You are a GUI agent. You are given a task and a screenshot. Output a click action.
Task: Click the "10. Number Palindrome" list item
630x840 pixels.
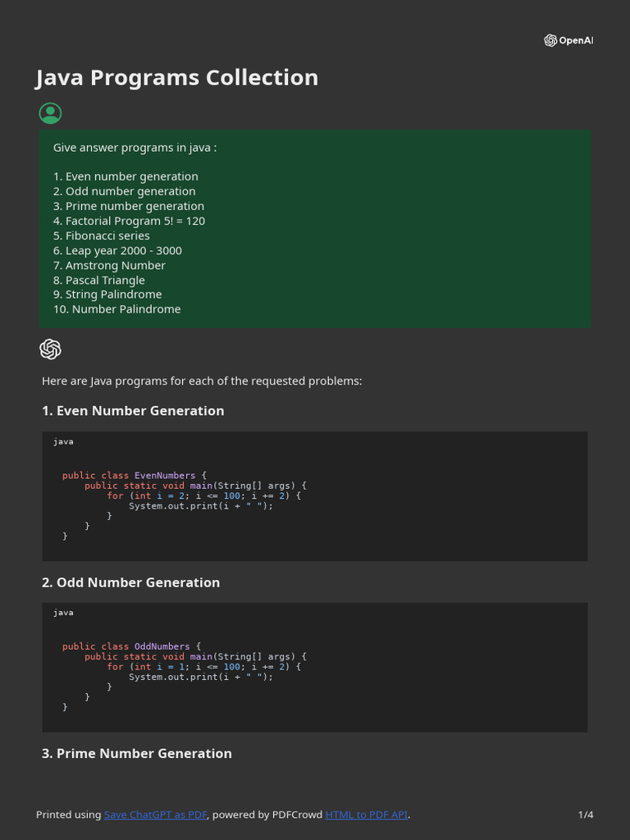coord(116,309)
